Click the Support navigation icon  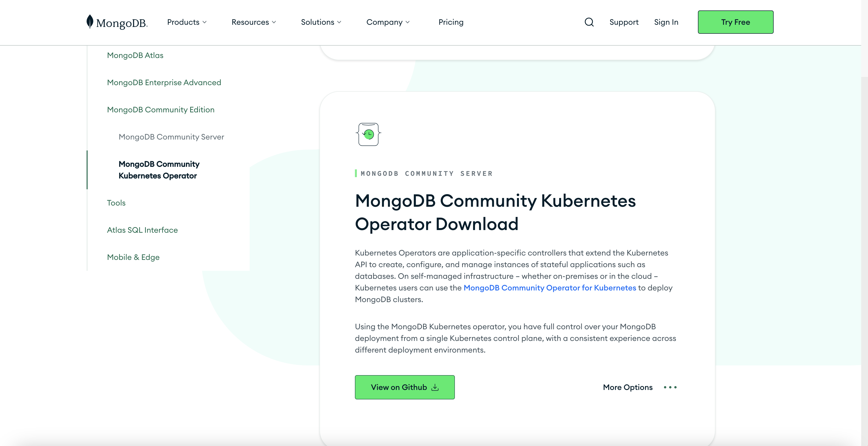click(x=624, y=22)
